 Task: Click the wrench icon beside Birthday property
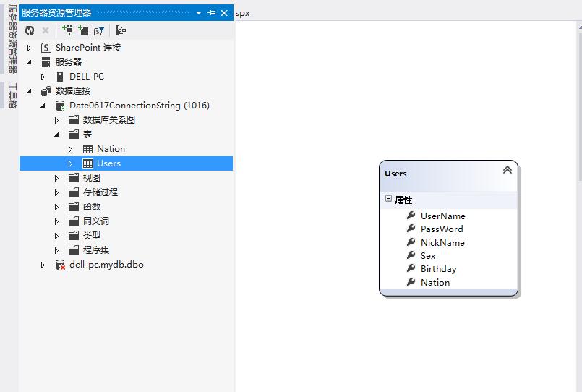(x=411, y=268)
